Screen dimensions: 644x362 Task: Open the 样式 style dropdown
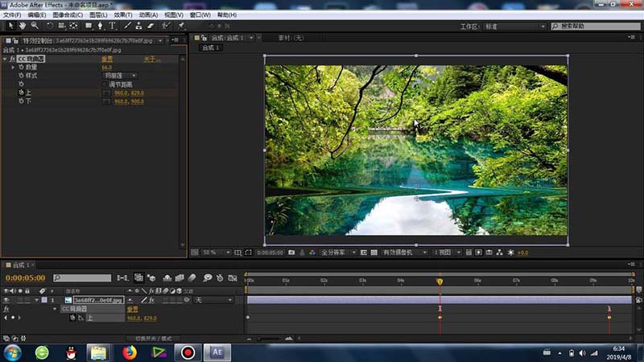pos(119,76)
